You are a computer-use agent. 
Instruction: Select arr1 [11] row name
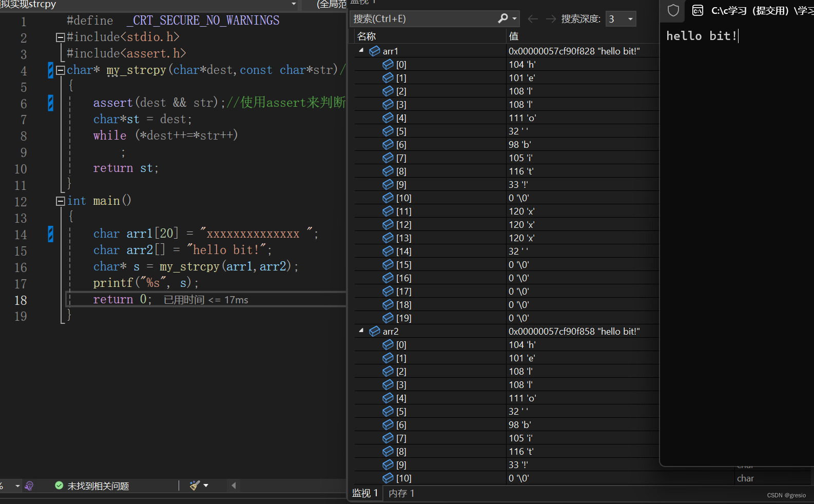click(x=404, y=211)
